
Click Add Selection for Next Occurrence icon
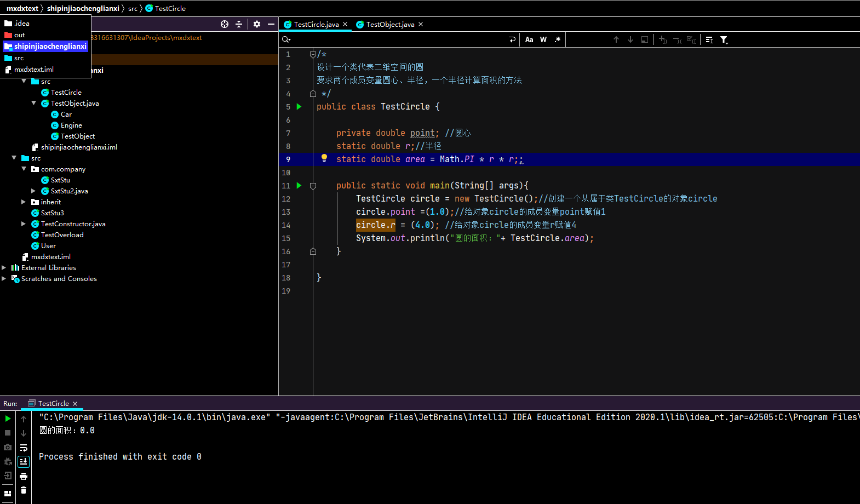pyautogui.click(x=663, y=39)
